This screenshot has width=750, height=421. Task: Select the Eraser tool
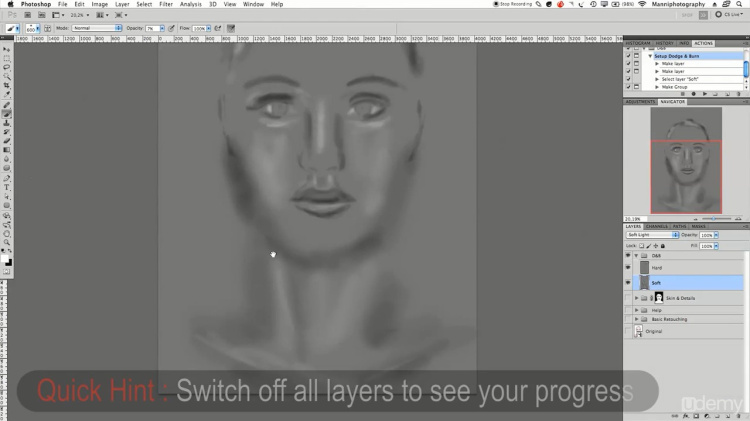pyautogui.click(x=7, y=141)
